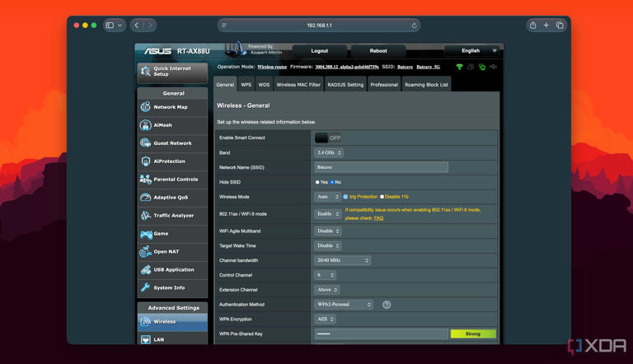Open WPA Encryption dropdown
The height and width of the screenshot is (364, 633).
pos(325,320)
